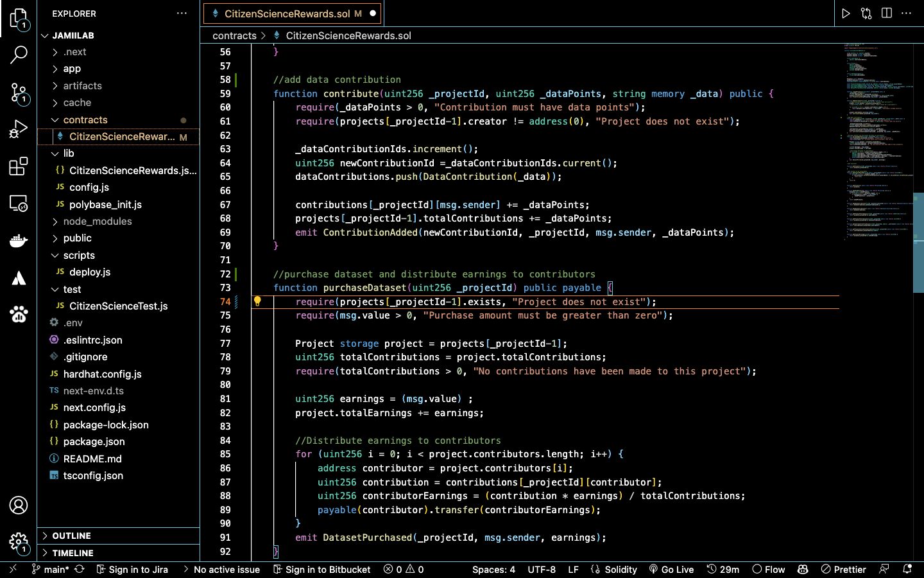Open the Run and Debug view
The image size is (924, 578).
tap(19, 130)
